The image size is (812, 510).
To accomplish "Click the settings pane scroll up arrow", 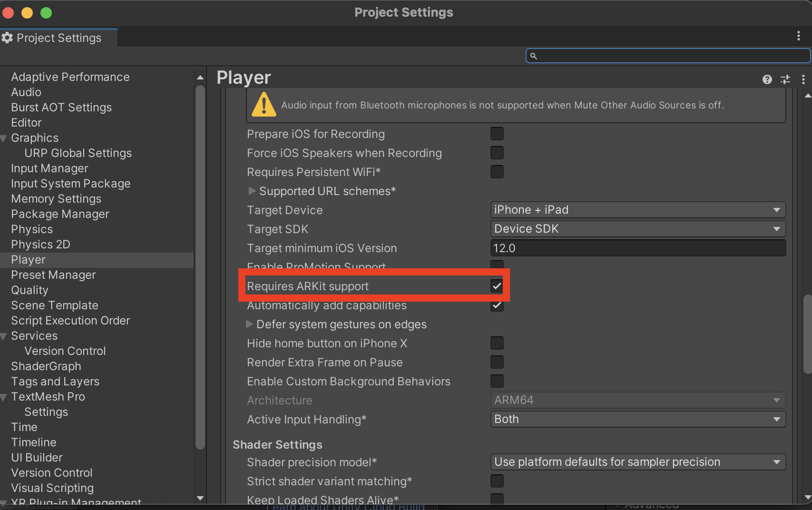I will point(807,96).
